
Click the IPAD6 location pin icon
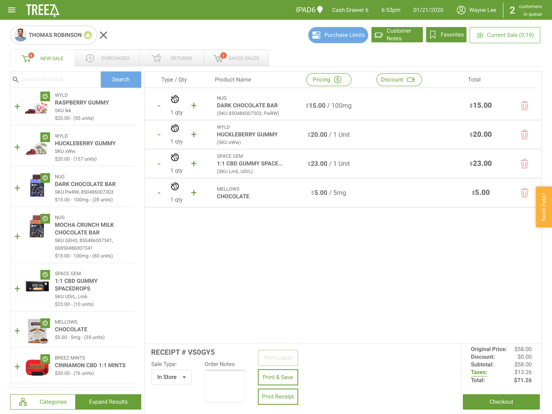pos(320,10)
